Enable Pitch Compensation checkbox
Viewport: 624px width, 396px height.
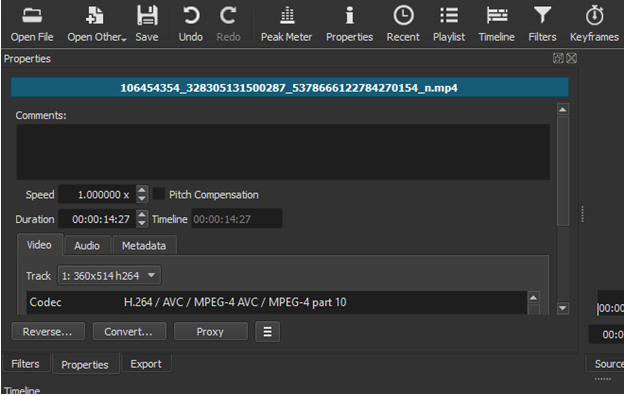[159, 194]
